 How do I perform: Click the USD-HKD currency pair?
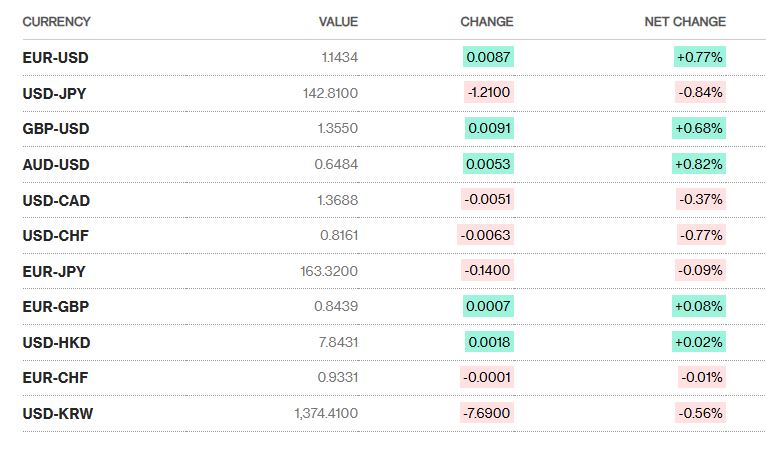56,343
